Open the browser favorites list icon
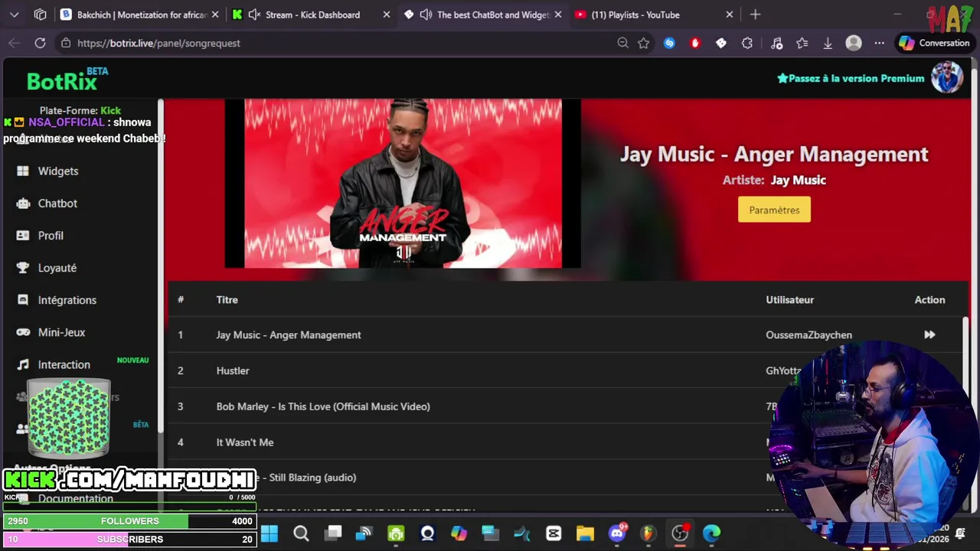This screenshot has height=551, width=980. pos(802,43)
